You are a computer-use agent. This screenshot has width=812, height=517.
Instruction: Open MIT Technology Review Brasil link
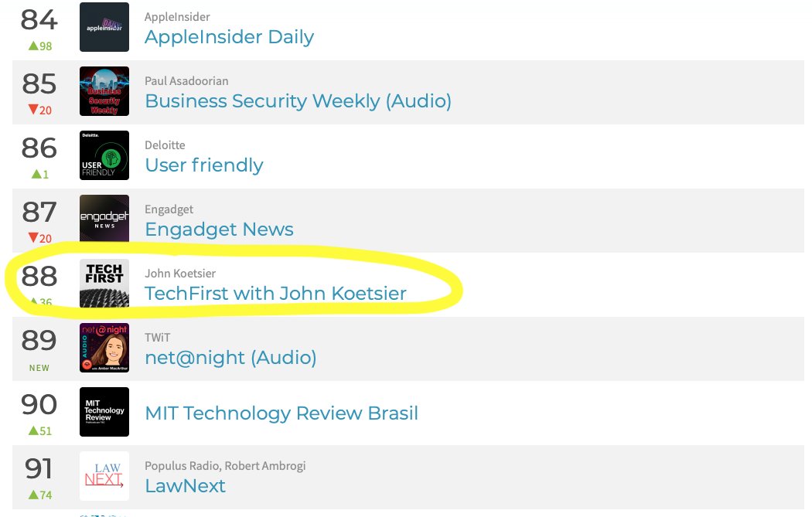tap(281, 413)
